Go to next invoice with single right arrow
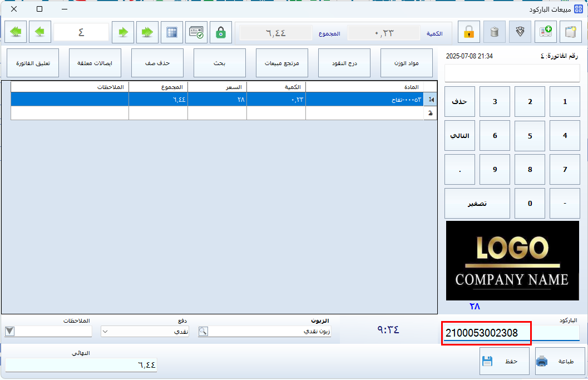 (123, 32)
